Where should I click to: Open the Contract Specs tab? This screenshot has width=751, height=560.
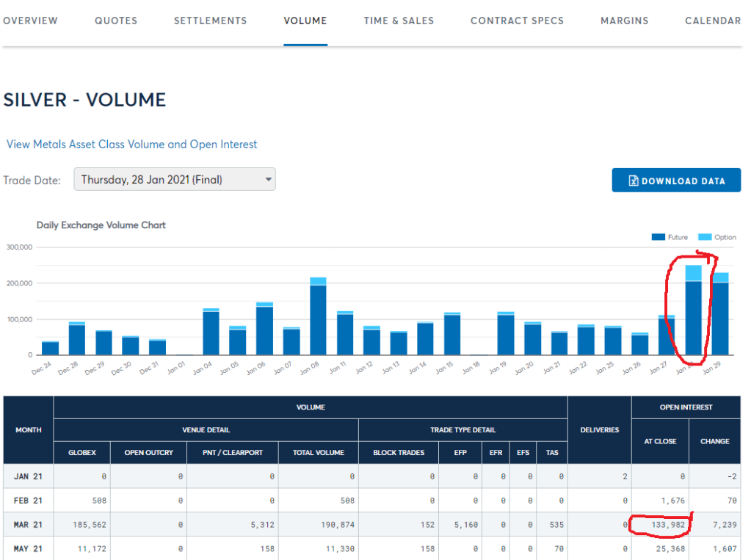coord(517,21)
